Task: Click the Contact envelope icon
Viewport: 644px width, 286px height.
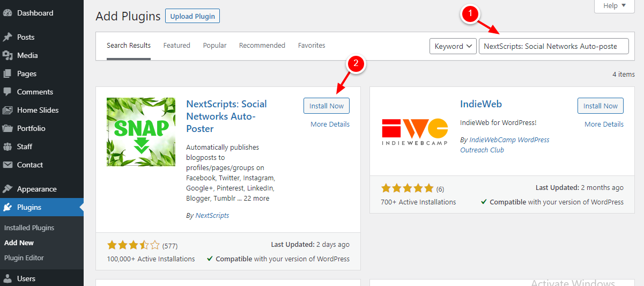Action: (8, 165)
